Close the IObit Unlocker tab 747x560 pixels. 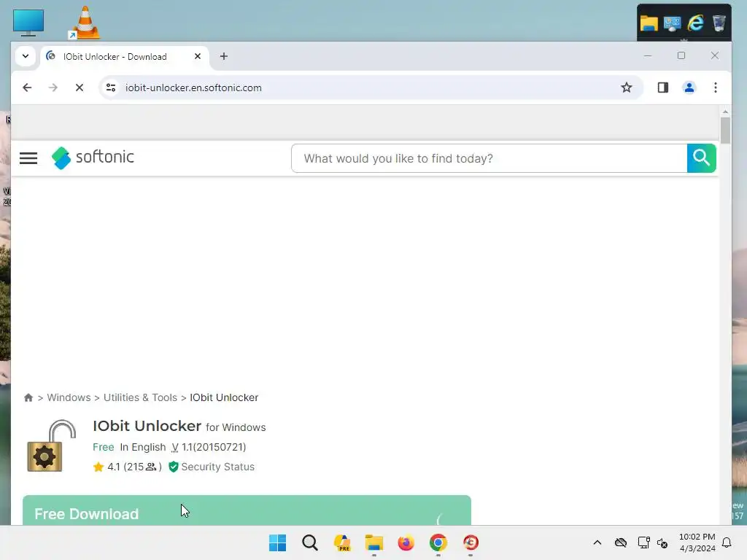[x=198, y=56]
